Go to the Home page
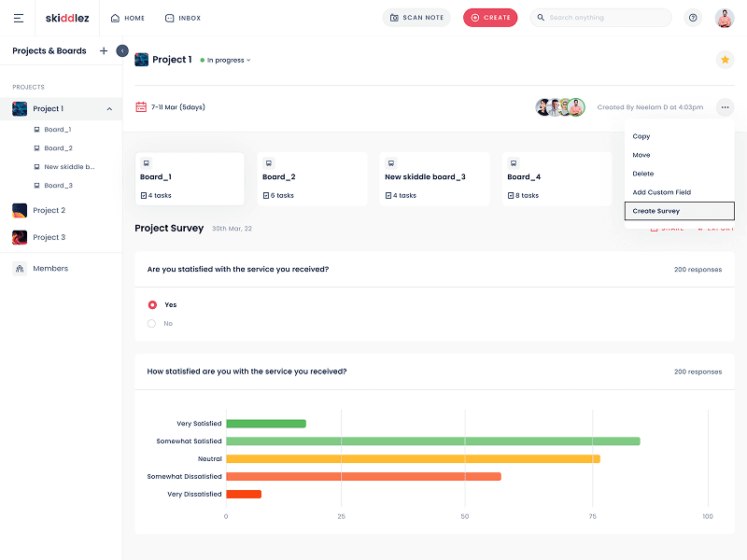The image size is (747, 560). [x=128, y=18]
